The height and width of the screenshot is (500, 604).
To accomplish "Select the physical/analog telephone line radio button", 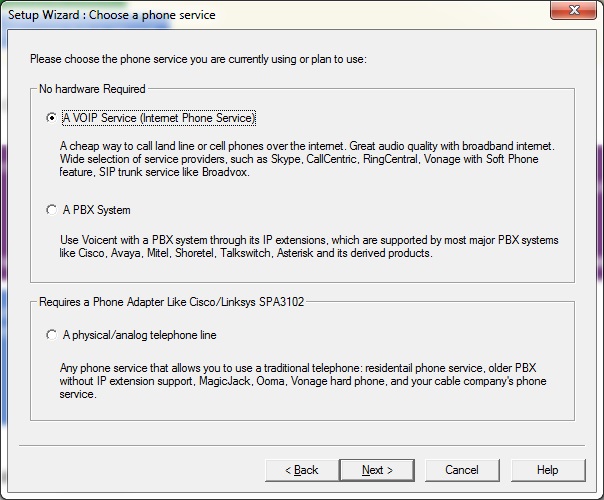I will (52, 335).
